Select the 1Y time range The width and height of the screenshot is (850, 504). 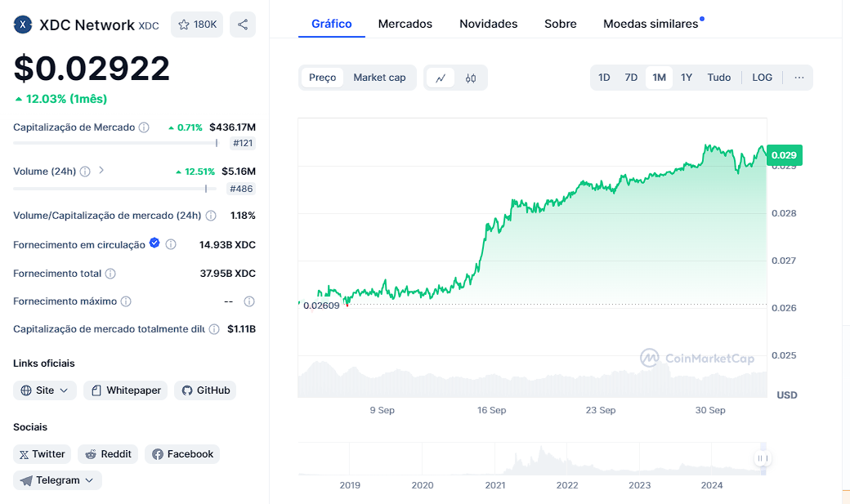point(686,77)
